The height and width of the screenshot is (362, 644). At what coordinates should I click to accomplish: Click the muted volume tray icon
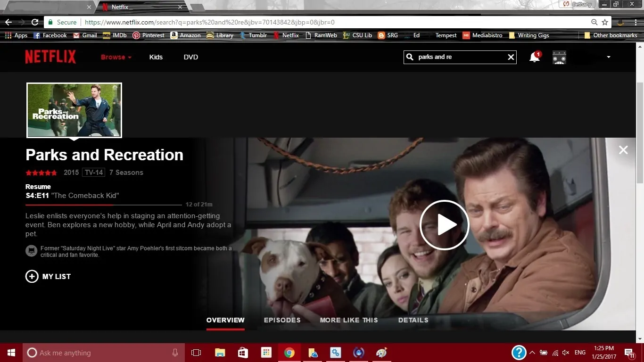pos(566,353)
